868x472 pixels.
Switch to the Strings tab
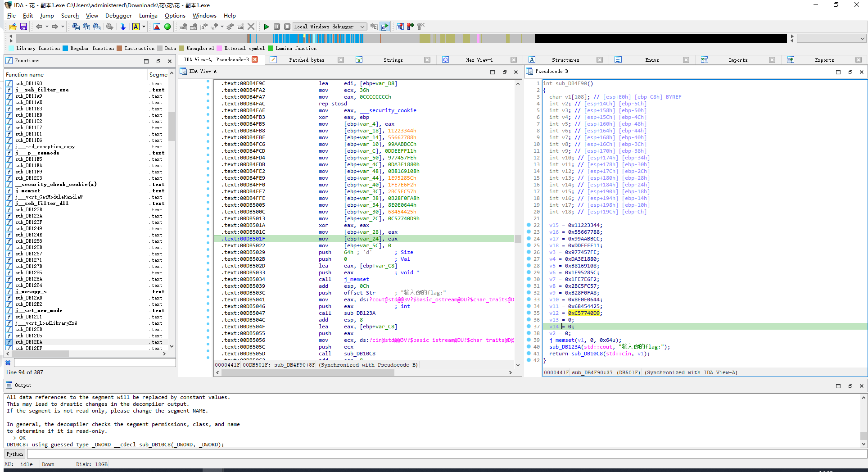393,60
